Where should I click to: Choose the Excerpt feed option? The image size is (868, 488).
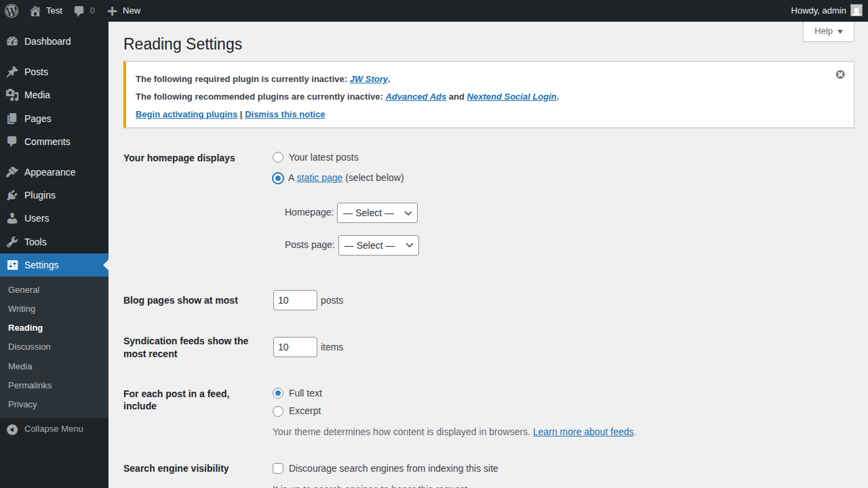[278, 411]
